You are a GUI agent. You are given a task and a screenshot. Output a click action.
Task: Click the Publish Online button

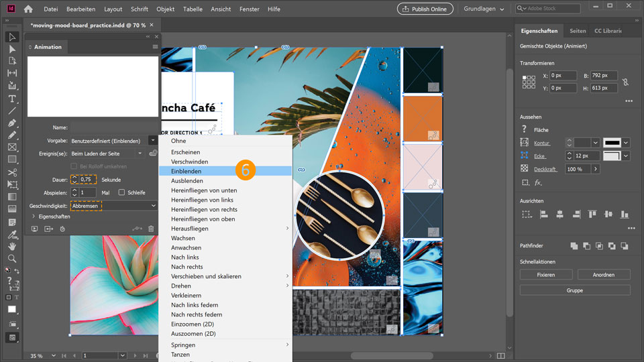click(x=425, y=9)
